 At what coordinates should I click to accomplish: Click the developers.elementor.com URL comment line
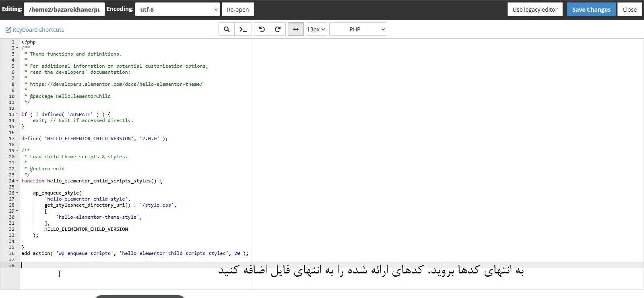(x=116, y=84)
